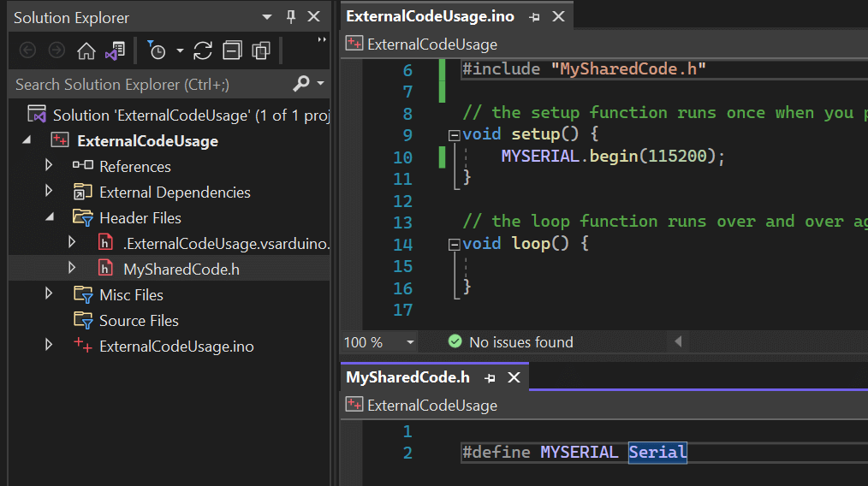Switch views with the Solution/Folder view icon
This screenshot has height=486, width=868.
coord(116,51)
